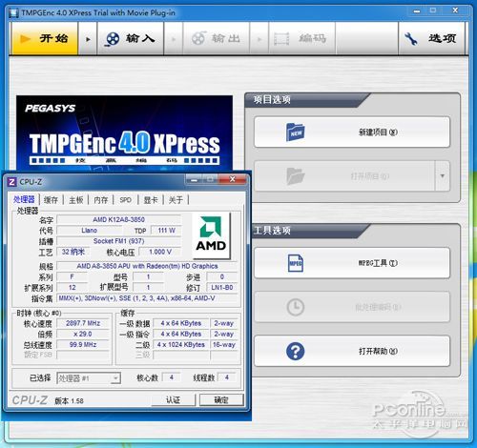
Task: Click the blue question mark help icon
Action: (296, 351)
